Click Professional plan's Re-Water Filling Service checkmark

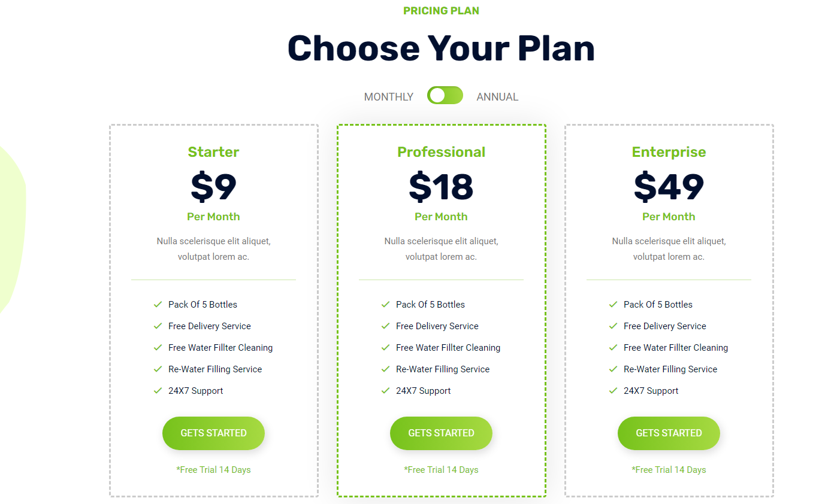point(386,369)
